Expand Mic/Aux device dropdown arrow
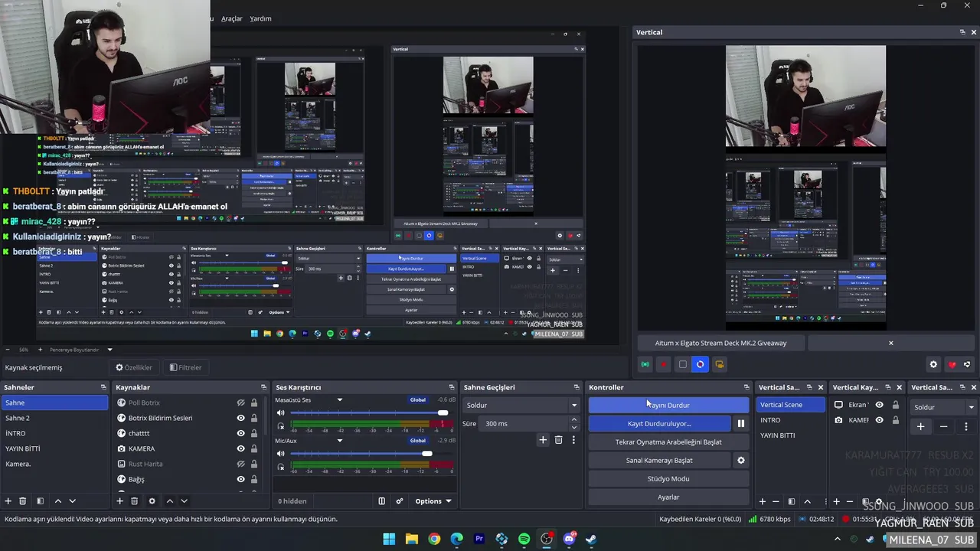 click(340, 441)
